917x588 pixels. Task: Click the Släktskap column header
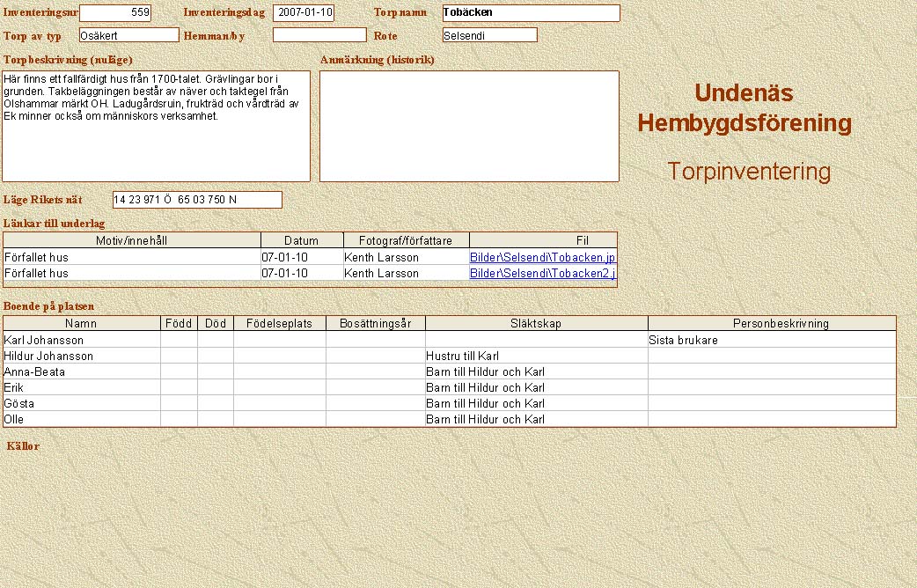point(536,324)
